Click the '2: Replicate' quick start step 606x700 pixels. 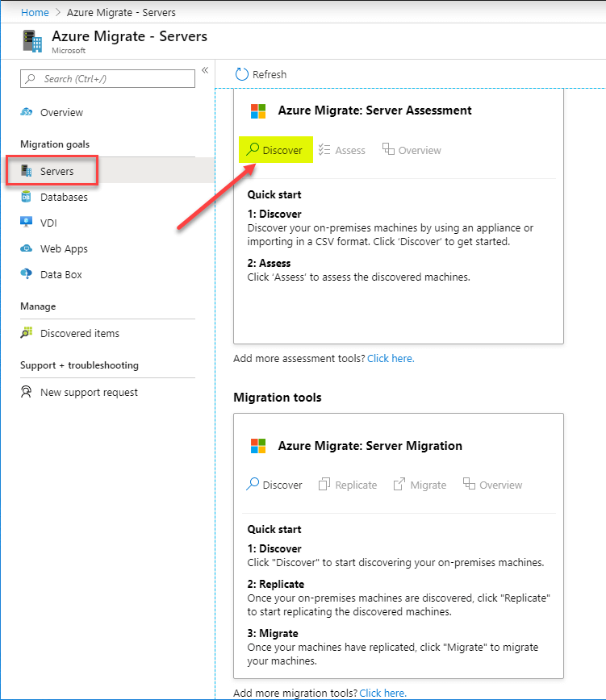point(275,585)
